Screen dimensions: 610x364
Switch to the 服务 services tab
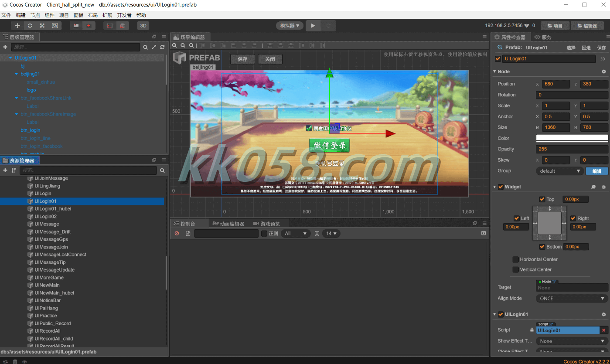(543, 37)
